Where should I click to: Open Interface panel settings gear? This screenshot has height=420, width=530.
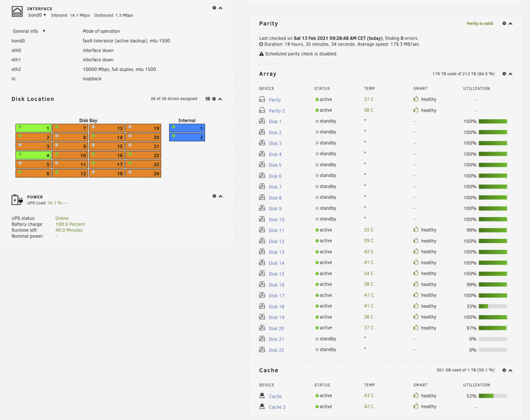214,8
